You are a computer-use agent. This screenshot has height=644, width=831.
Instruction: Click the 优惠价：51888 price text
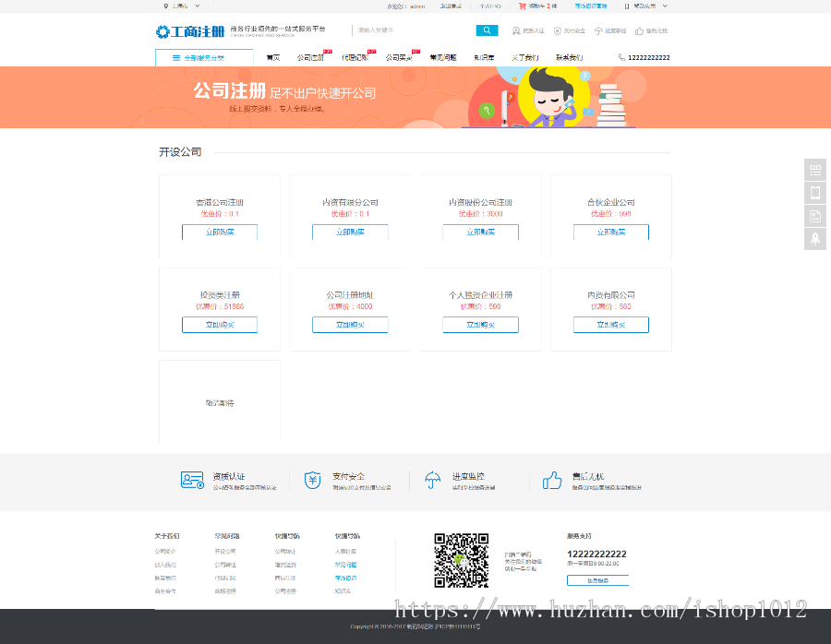pos(220,306)
